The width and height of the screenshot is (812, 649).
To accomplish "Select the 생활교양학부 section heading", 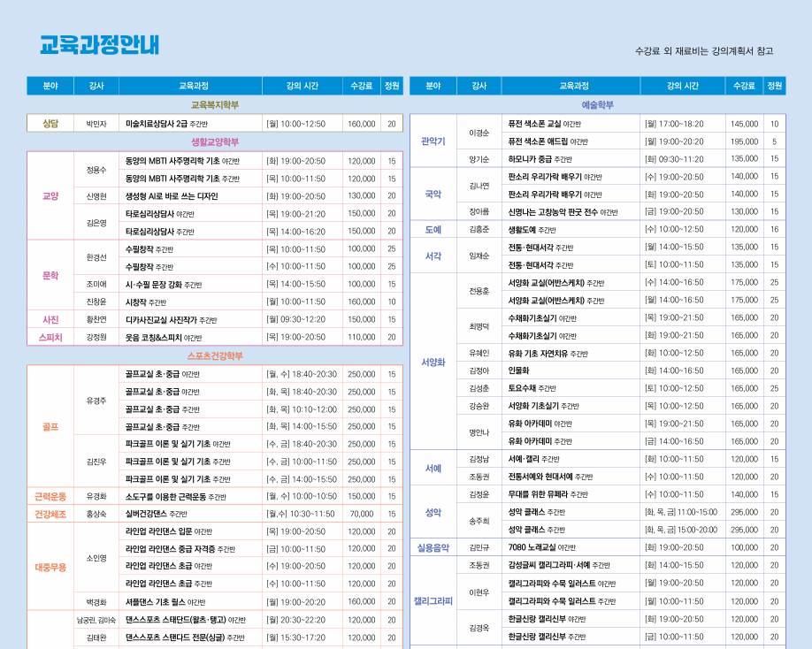I will point(215,141).
